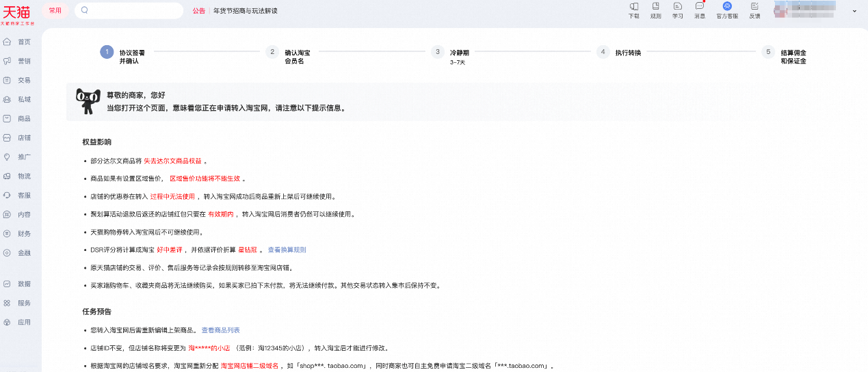Click the 权益影响 section heading
The width and height of the screenshot is (868, 372).
click(96, 142)
